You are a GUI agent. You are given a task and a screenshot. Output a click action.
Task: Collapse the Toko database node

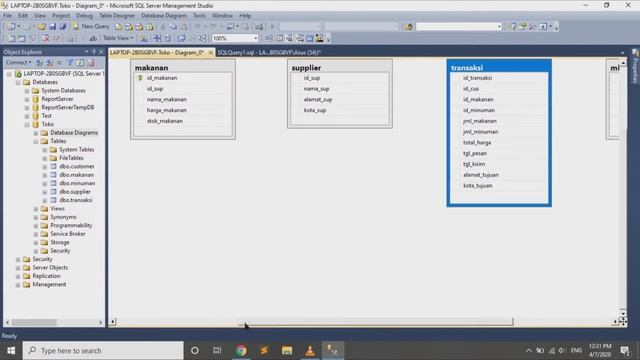click(27, 124)
